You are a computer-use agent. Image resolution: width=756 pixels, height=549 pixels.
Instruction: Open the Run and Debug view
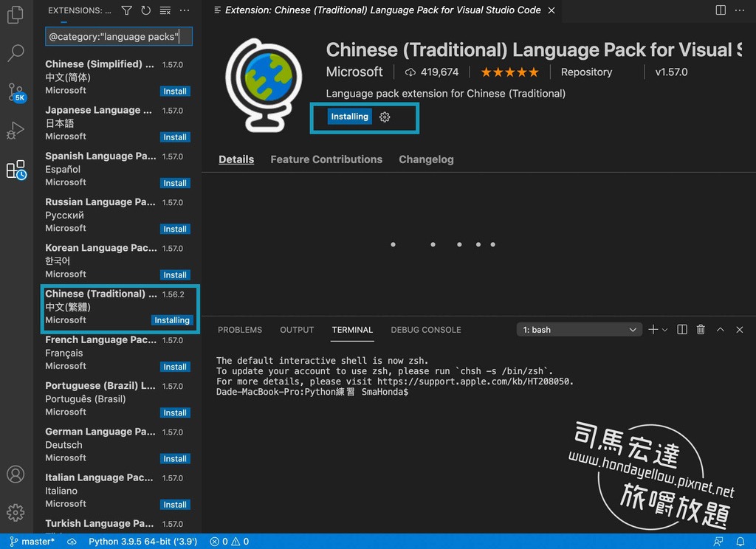(x=16, y=130)
